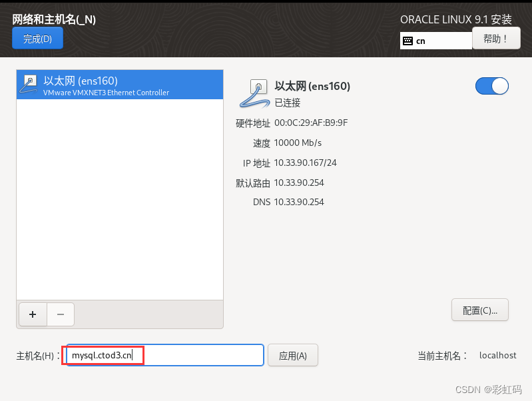Click the 网络和主机名(_N) page title
This screenshot has width=532, height=401.
(54, 20)
